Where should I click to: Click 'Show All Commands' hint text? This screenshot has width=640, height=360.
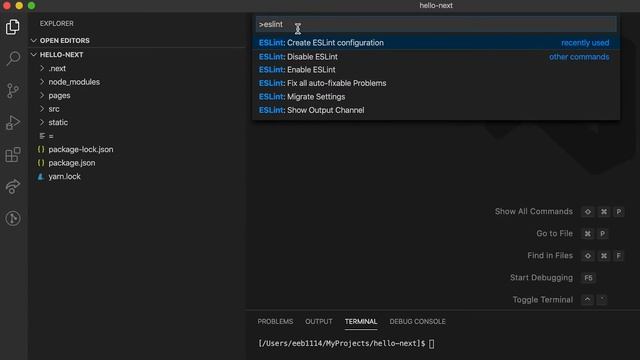[x=533, y=211]
